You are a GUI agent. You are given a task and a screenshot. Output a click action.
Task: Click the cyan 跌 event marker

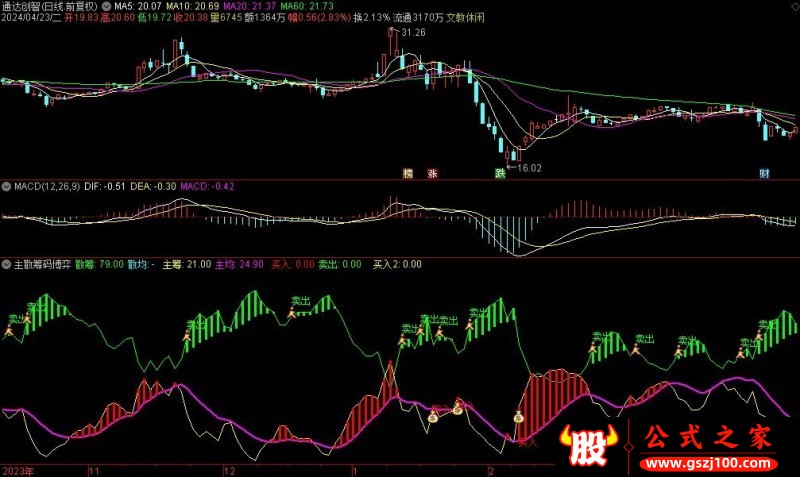pyautogui.click(x=499, y=173)
